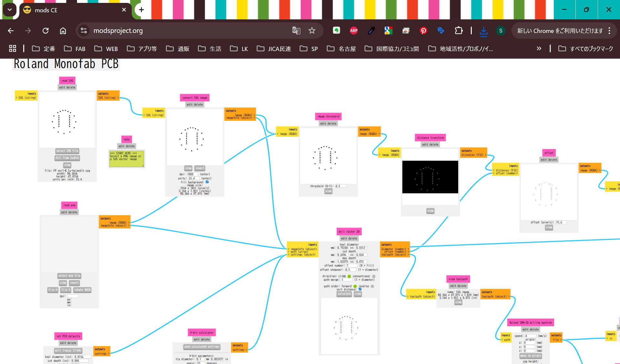
Task: Click rotate 90CW button
Action: point(82,290)
